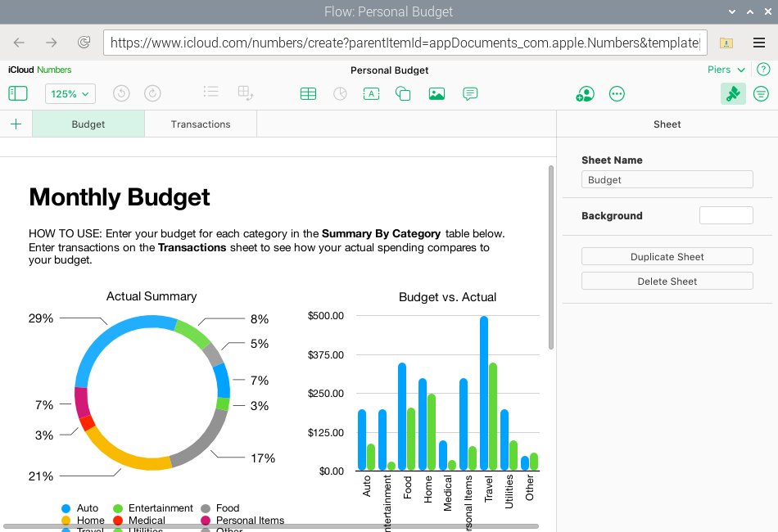This screenshot has height=532, width=778.
Task: Open the Background color swatch
Action: 726,215
